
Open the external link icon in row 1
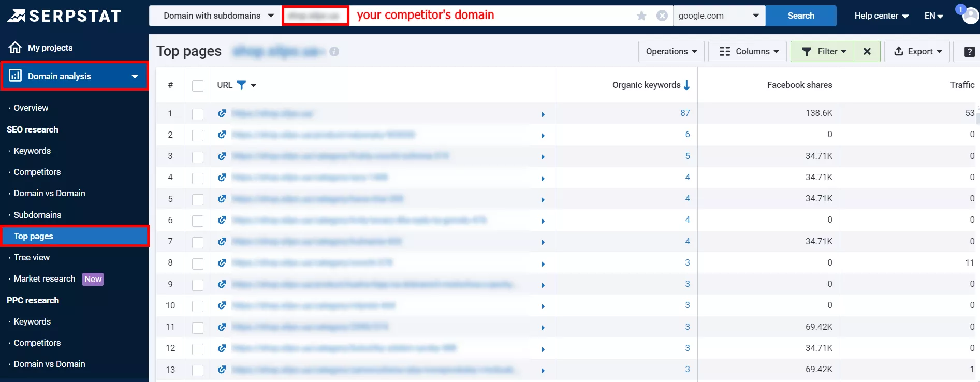pyautogui.click(x=222, y=113)
